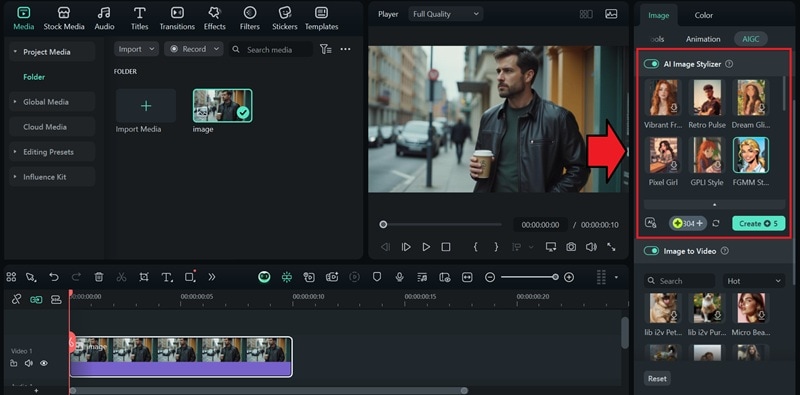Click the player playback progress slider
Image resolution: width=800 pixels, height=395 pixels.
[442, 225]
